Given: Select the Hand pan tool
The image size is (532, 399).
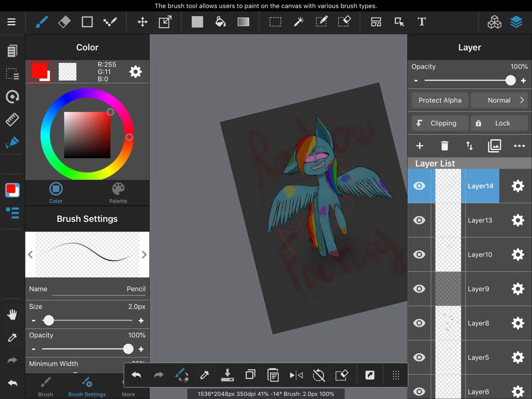Looking at the screenshot, I should click(12, 314).
